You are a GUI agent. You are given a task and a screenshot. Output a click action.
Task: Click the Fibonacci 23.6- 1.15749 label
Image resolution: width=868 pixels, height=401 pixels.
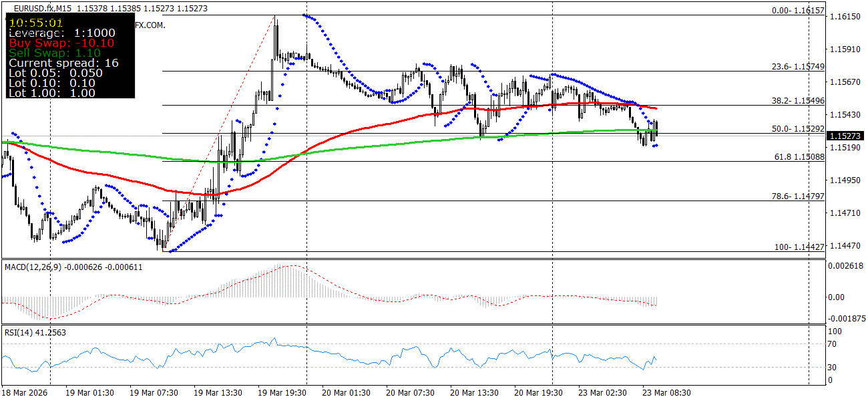[x=798, y=67]
